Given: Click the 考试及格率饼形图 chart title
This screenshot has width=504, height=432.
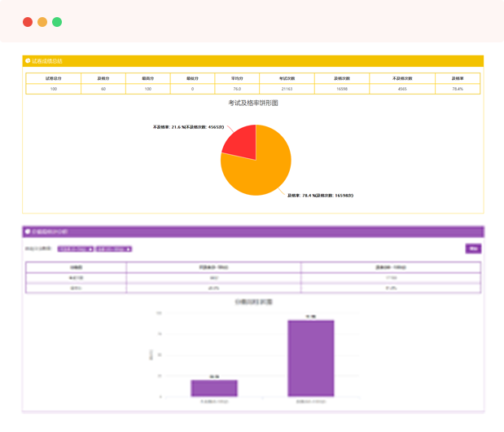Looking at the screenshot, I should pos(253,104).
